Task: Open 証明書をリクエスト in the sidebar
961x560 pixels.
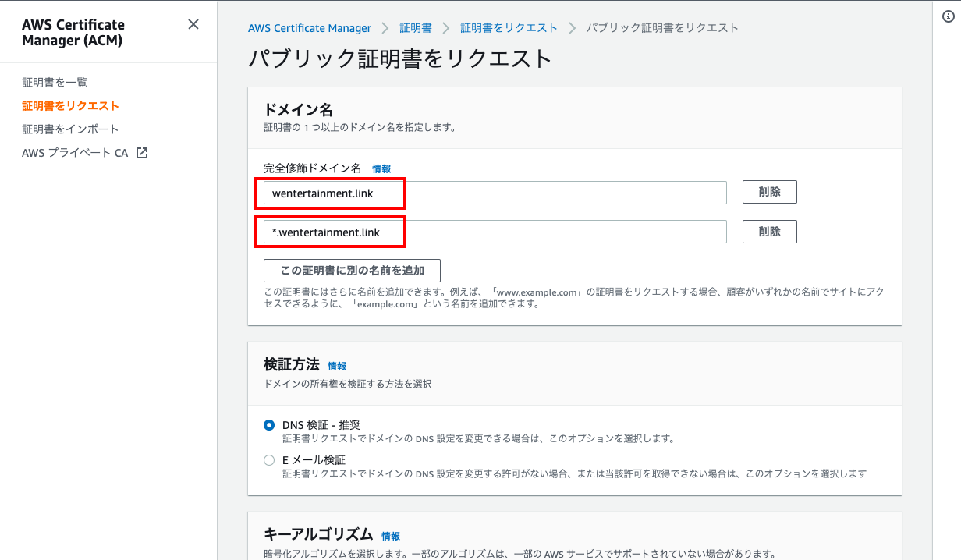Action: tap(70, 105)
